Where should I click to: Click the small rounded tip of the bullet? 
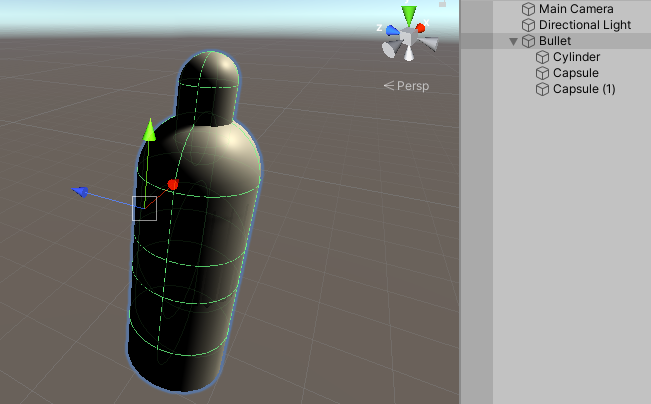[210, 87]
